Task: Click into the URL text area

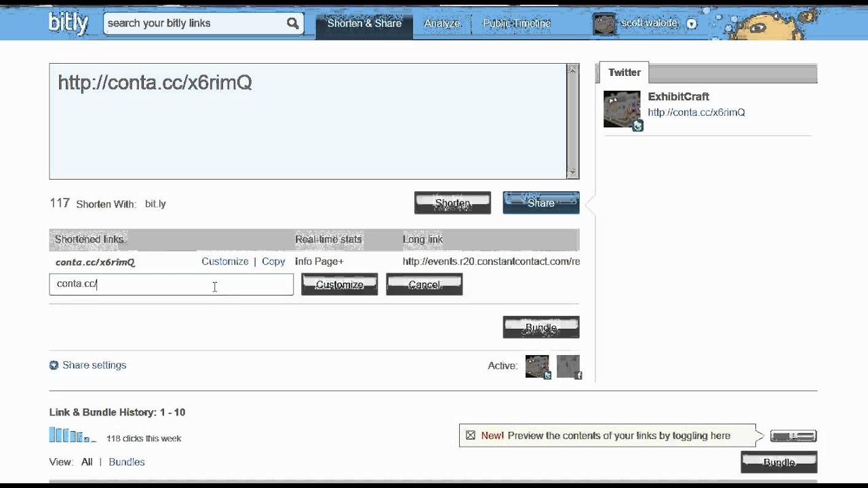Action: click(308, 121)
